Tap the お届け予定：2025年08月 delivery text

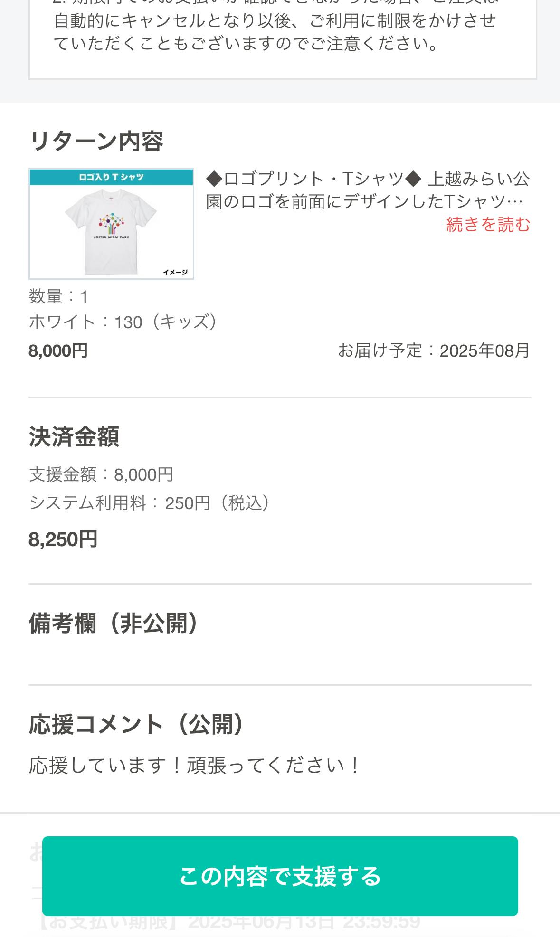[x=433, y=350]
